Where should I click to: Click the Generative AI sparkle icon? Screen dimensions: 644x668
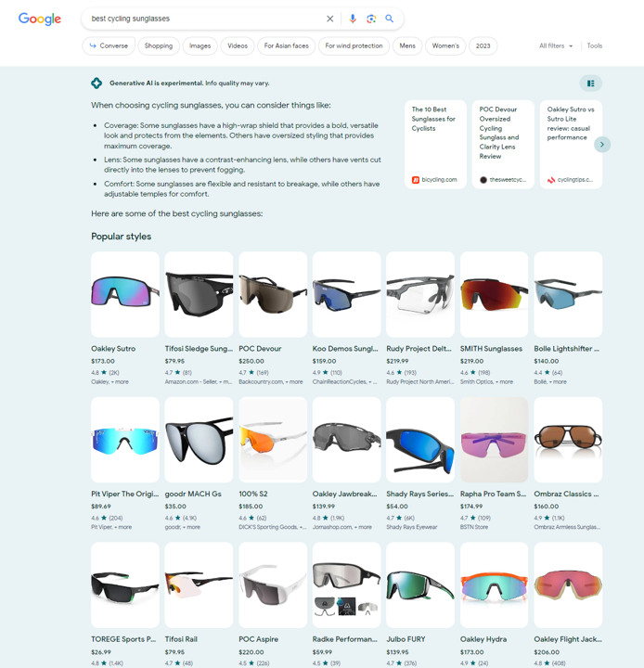tap(97, 83)
